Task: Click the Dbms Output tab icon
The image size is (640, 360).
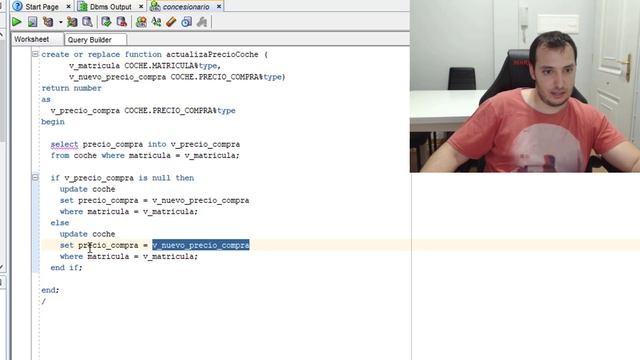Action: pos(83,7)
